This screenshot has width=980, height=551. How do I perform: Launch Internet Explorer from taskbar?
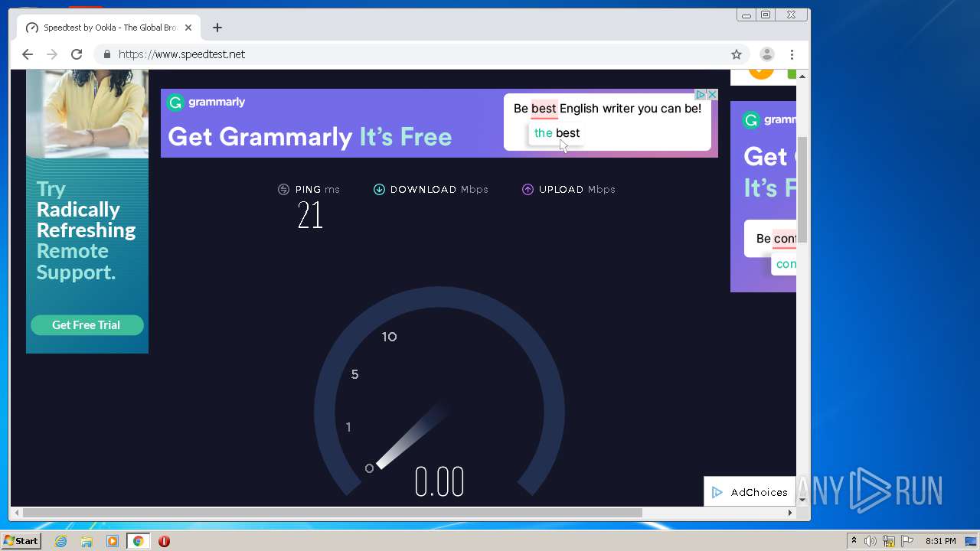coord(61,541)
